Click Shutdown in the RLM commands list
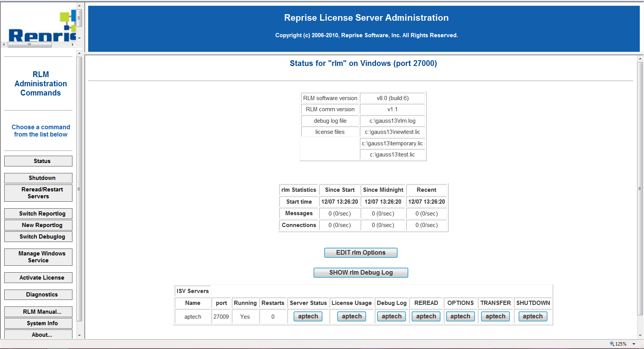Screen dimensions: 644x349 (38, 178)
